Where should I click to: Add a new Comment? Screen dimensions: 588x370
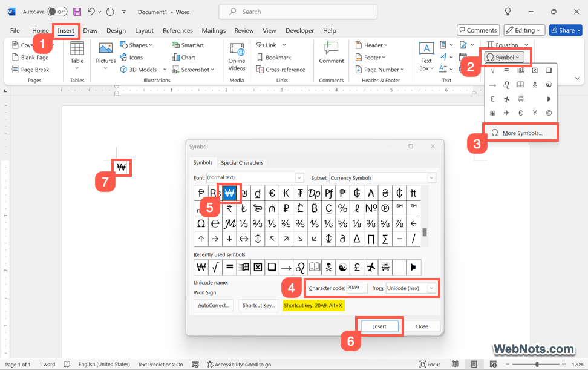[x=331, y=53]
